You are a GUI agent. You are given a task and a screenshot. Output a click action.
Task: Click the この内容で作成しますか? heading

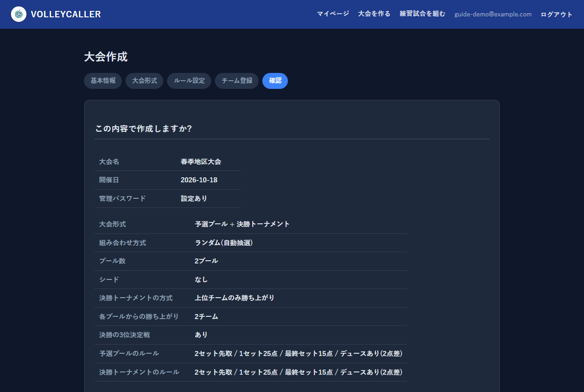click(x=144, y=129)
